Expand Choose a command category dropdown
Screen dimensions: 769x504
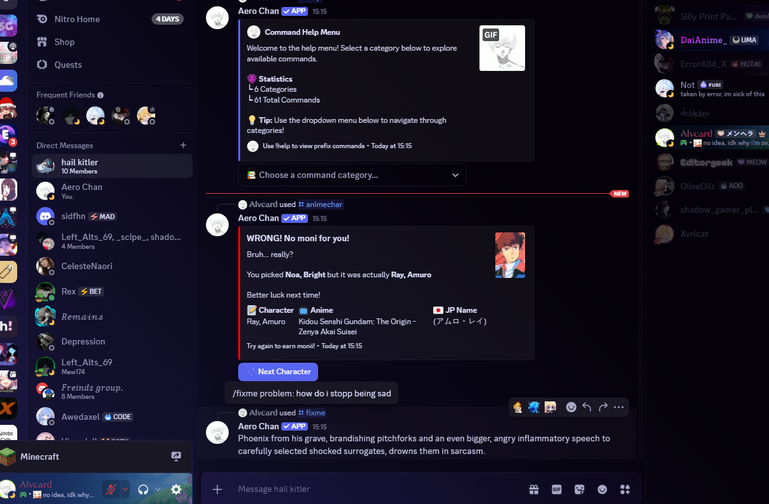pyautogui.click(x=354, y=175)
